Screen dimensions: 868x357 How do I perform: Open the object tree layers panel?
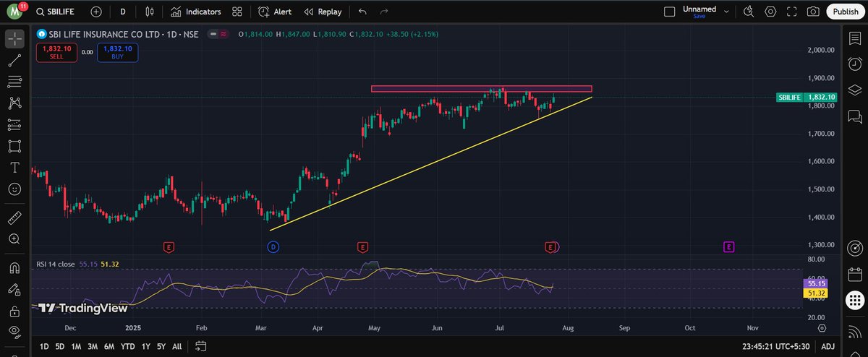(x=854, y=90)
